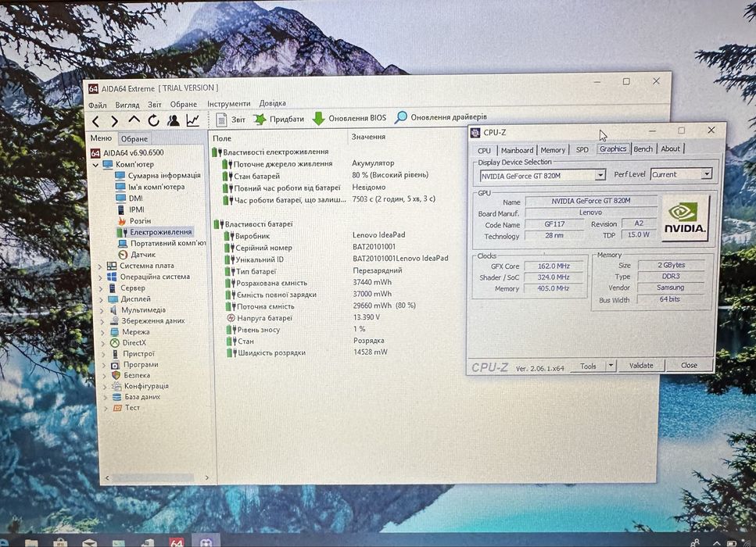Viewport: 756px width, 547px height.
Task: Select the Електроживлення tree item
Action: 155,232
